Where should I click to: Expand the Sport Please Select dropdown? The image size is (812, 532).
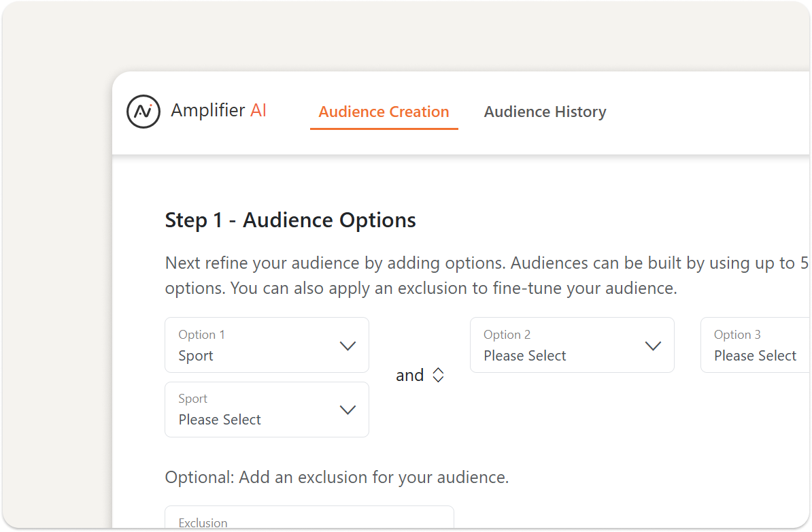(267, 410)
